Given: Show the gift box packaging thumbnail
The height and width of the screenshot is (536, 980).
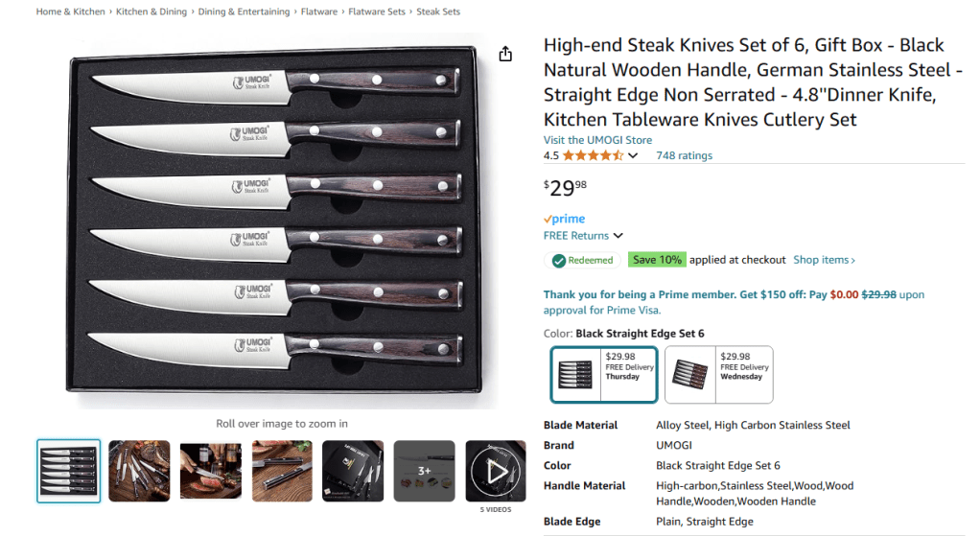Looking at the screenshot, I should click(x=353, y=471).
